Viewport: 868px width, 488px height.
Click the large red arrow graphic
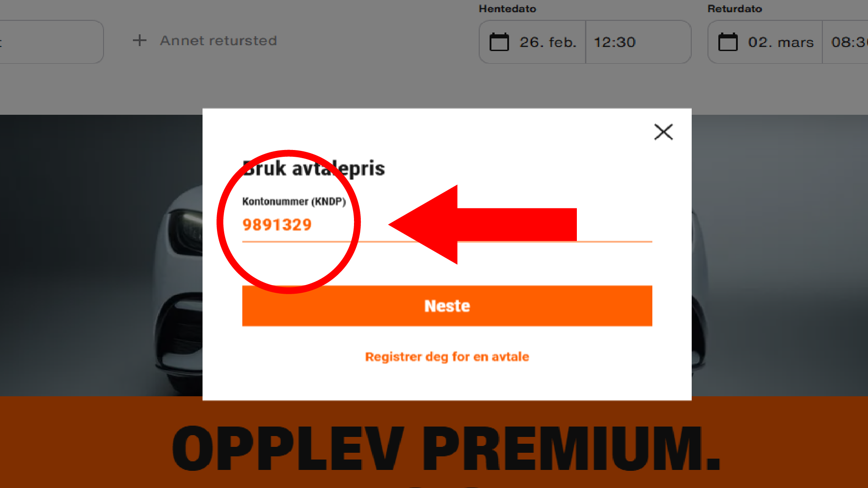[x=482, y=225]
